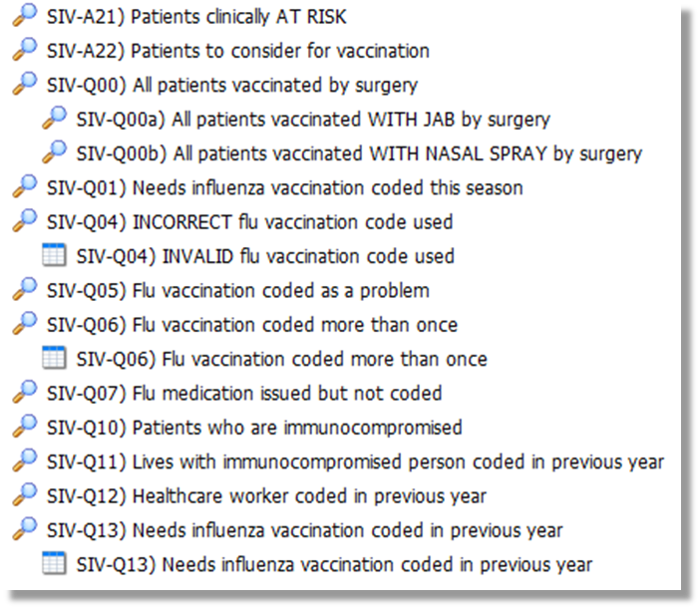
Task: Select the SIV-Q06 search, Flu vaccination coded more than once
Action: (252, 325)
